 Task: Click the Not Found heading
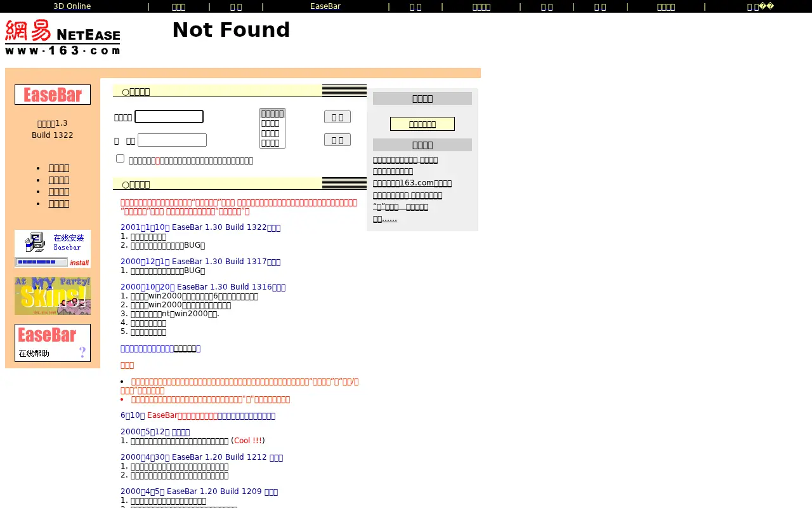click(231, 30)
